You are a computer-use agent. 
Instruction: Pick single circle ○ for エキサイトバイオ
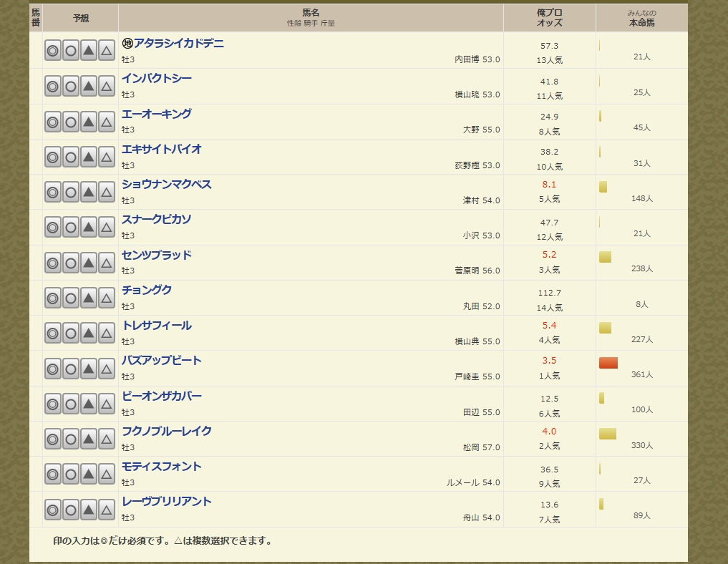click(x=71, y=157)
